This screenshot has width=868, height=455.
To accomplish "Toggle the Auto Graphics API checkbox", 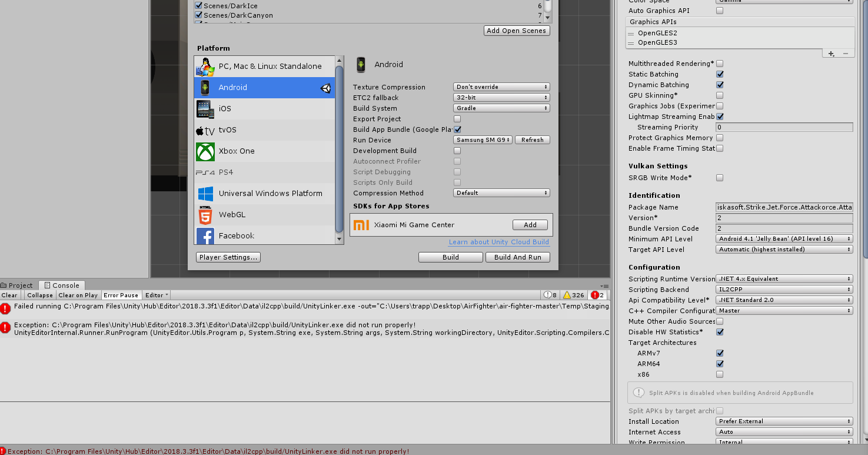I will (x=720, y=11).
